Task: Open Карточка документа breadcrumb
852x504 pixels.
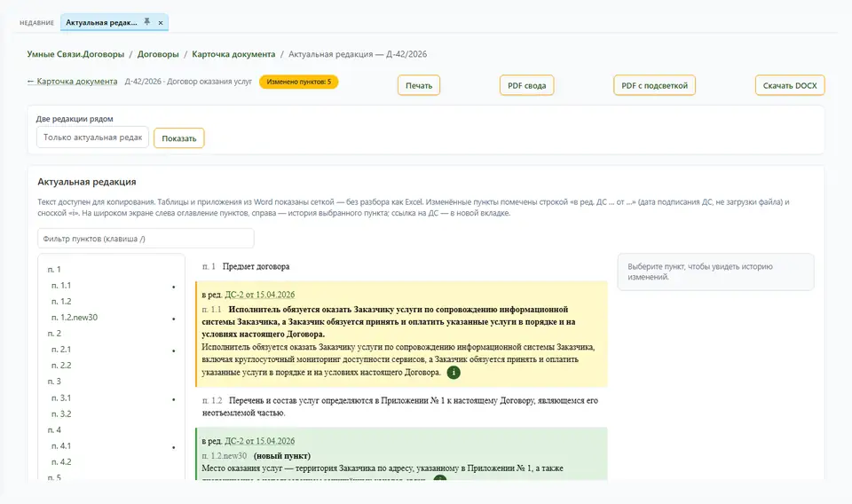Action: [233, 54]
